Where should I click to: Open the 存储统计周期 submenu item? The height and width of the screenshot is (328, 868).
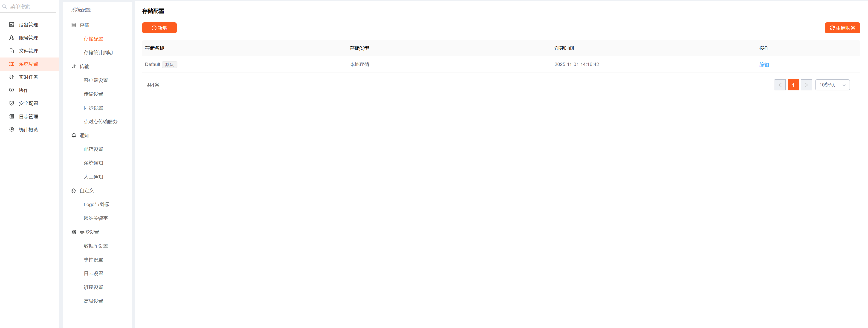[98, 52]
